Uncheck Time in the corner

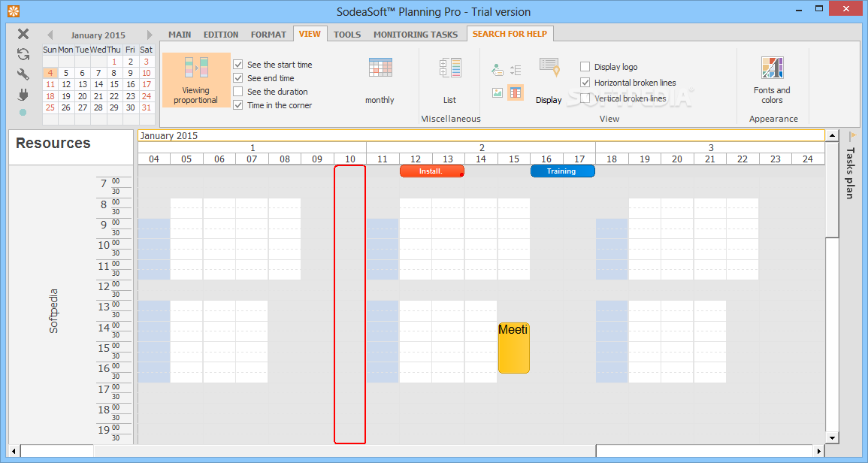(x=238, y=104)
